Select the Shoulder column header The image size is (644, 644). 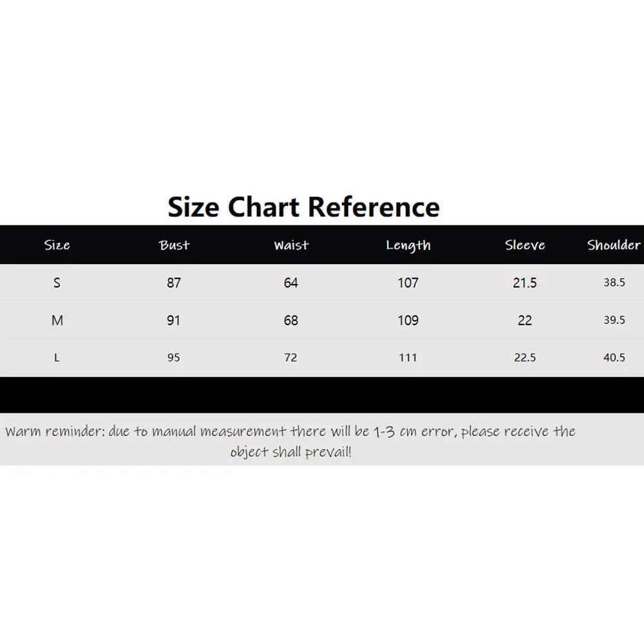pyautogui.click(x=614, y=245)
